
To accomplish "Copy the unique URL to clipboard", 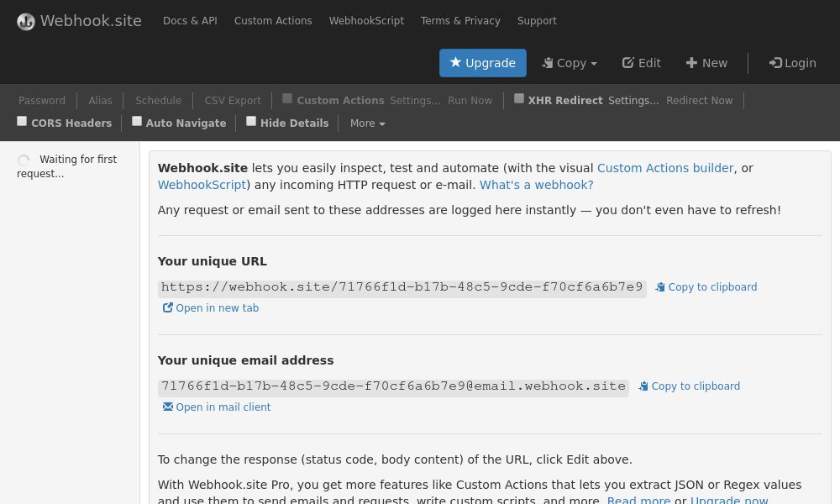I will point(706,286).
